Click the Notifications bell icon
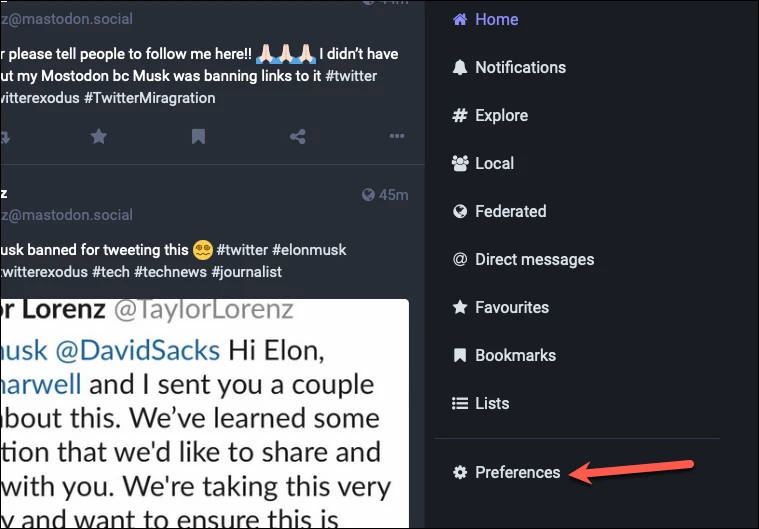 point(460,67)
